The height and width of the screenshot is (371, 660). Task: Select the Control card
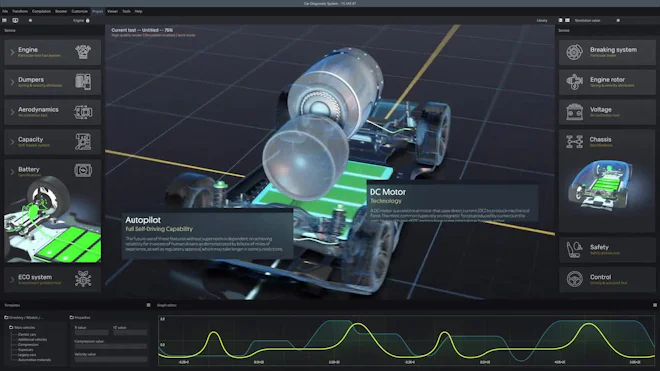click(x=607, y=279)
